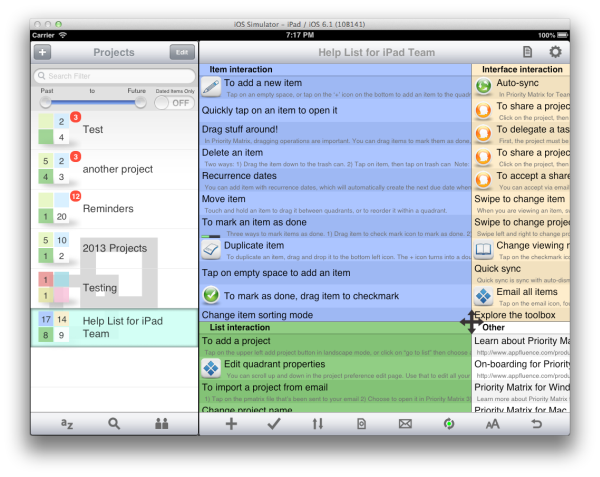Open the Auto-sync help item
Image resolution: width=600 pixels, height=477 pixels.
pos(520,85)
